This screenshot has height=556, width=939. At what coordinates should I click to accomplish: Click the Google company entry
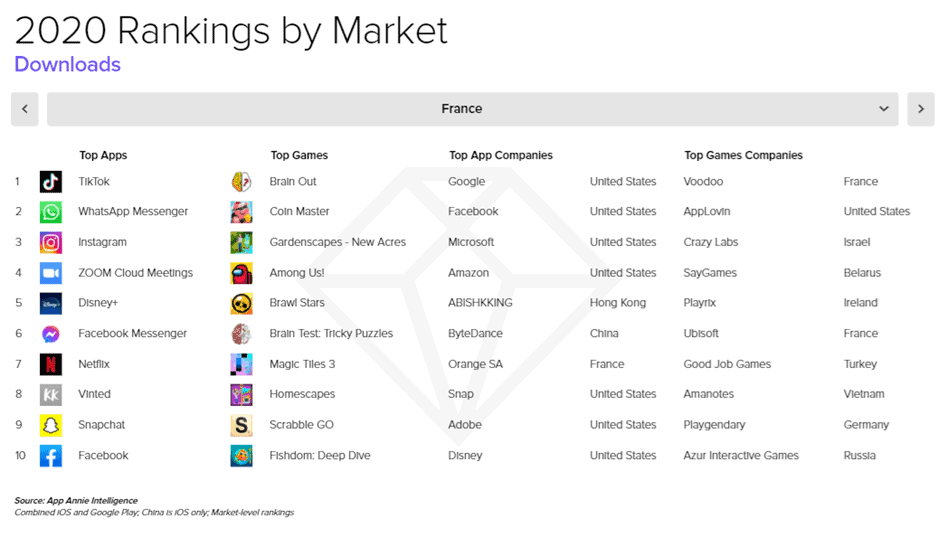[x=466, y=182]
